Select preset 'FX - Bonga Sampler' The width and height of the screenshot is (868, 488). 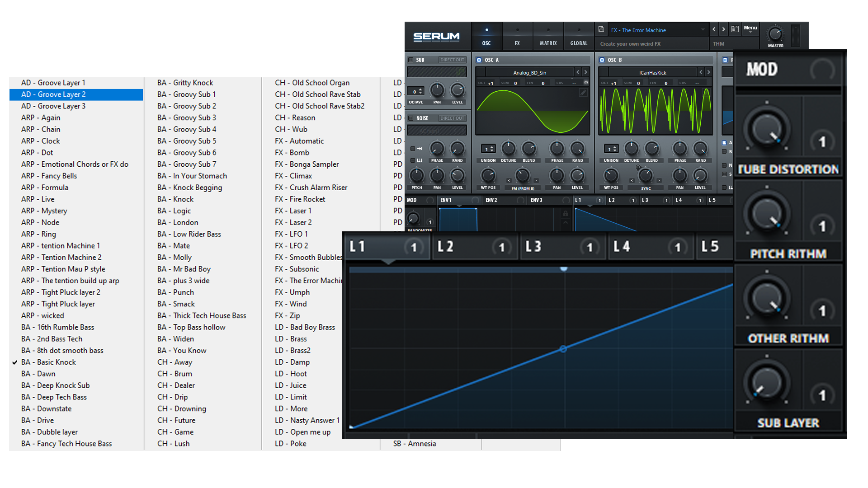click(x=307, y=164)
